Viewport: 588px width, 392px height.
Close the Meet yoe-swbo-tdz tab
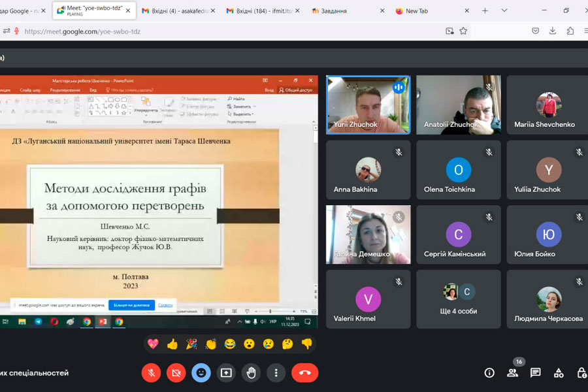click(128, 11)
